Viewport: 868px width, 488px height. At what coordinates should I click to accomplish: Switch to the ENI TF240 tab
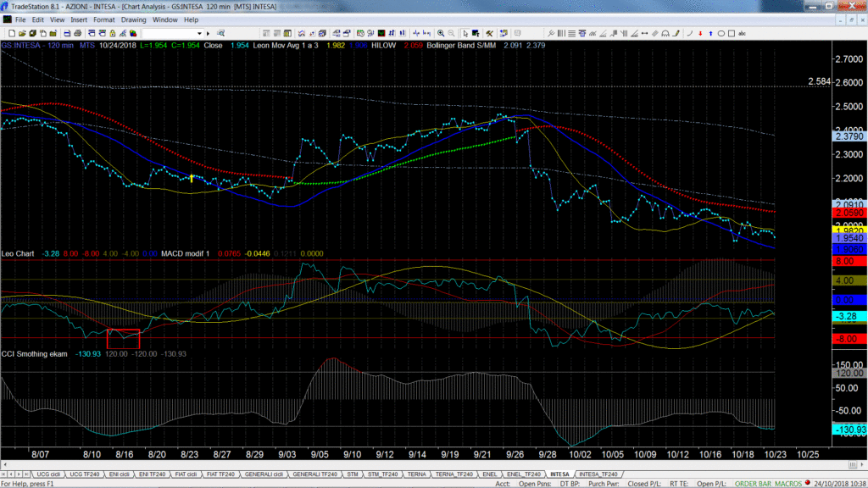[153, 474]
